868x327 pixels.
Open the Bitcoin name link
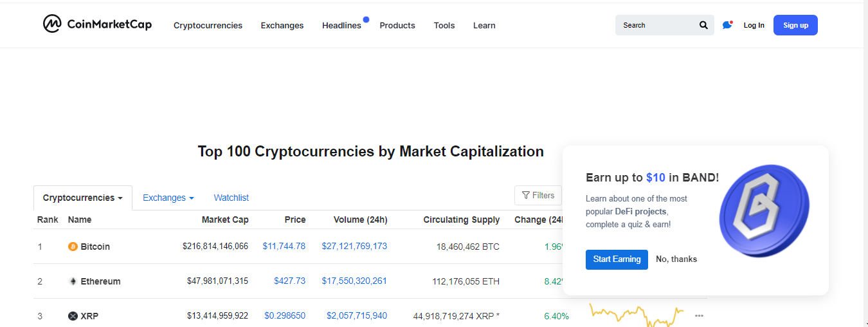(95, 247)
